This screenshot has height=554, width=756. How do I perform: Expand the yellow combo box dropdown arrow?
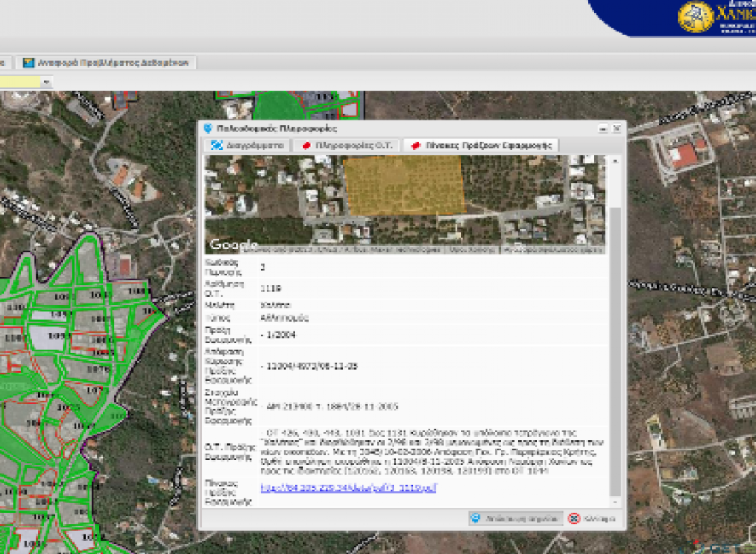(x=47, y=82)
